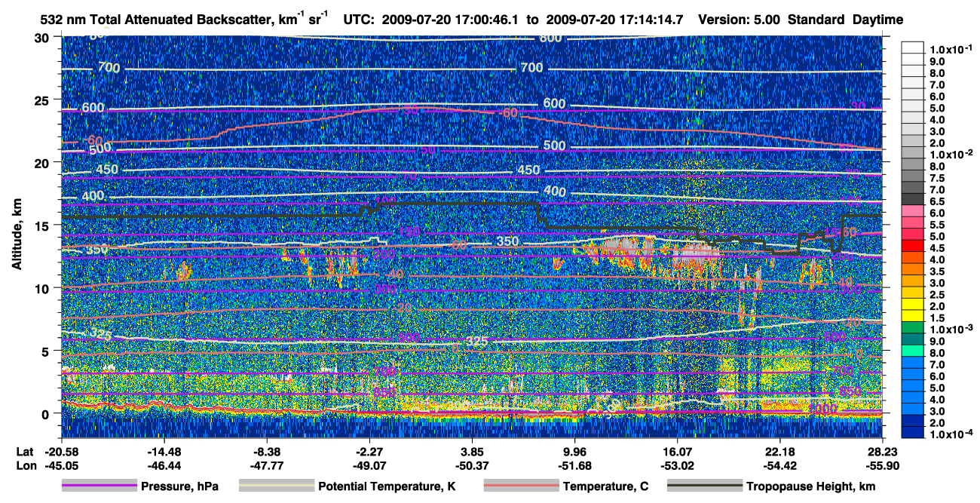Click latitude value -2.27
This screenshot has width=980, height=503.
tap(368, 452)
